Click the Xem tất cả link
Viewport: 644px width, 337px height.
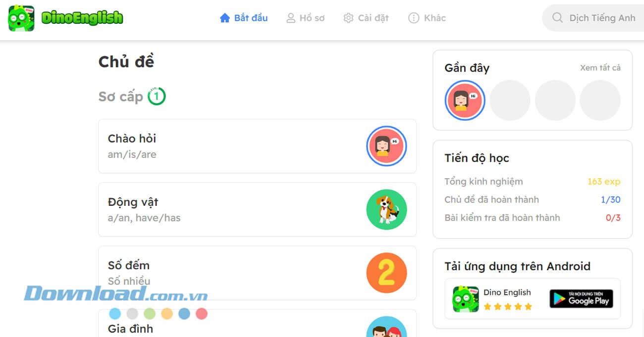tap(600, 68)
